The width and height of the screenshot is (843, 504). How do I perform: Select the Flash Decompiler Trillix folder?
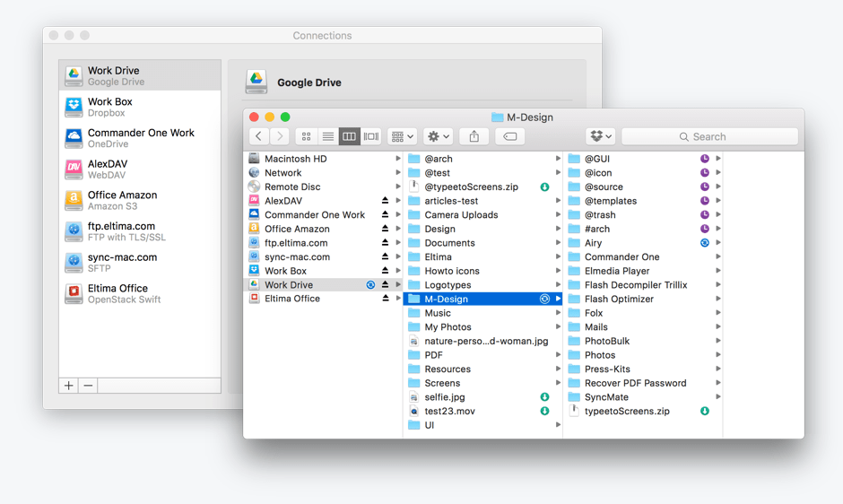(x=642, y=284)
